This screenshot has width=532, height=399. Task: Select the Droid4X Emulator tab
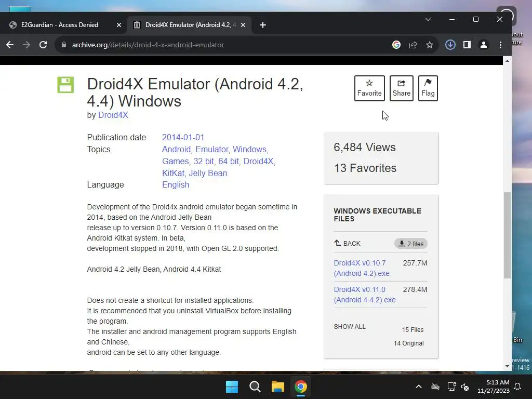[x=189, y=25]
